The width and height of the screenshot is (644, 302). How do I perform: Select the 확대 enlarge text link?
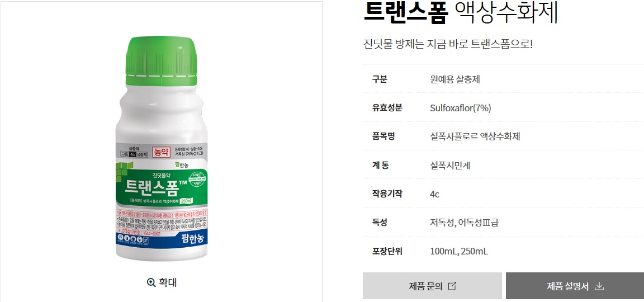pos(168,282)
